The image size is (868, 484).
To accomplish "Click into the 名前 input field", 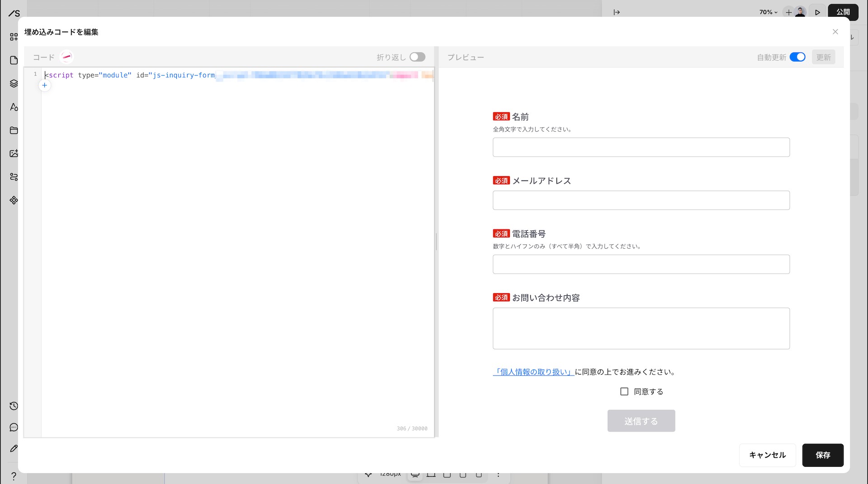I will coord(641,147).
